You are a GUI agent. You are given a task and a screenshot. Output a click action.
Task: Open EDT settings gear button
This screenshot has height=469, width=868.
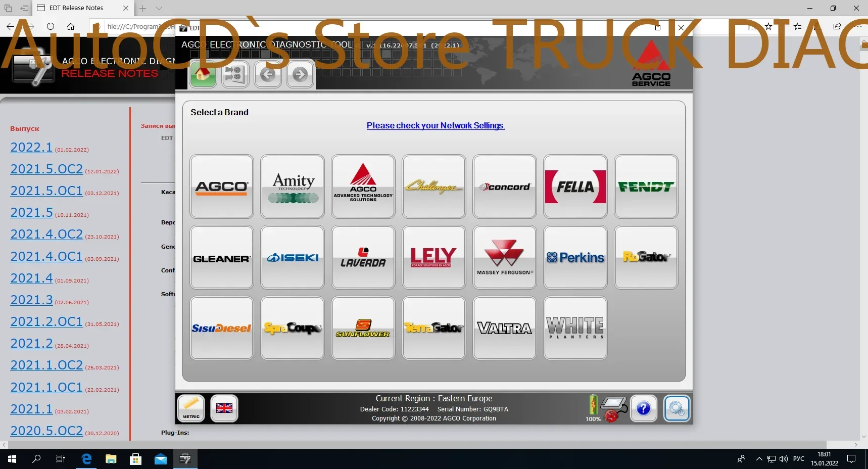pos(677,408)
